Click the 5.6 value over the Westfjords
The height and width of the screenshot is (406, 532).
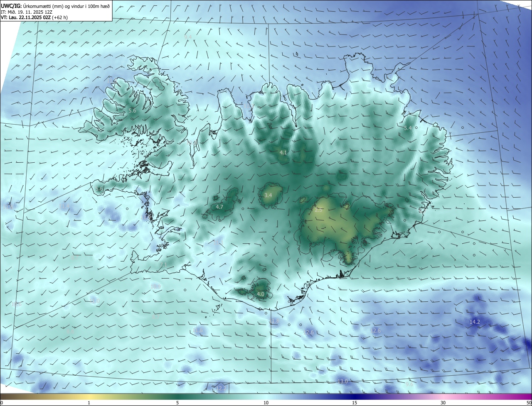132,111
